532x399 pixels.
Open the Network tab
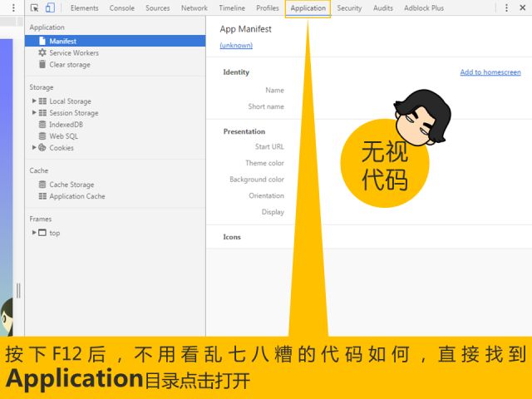194,7
